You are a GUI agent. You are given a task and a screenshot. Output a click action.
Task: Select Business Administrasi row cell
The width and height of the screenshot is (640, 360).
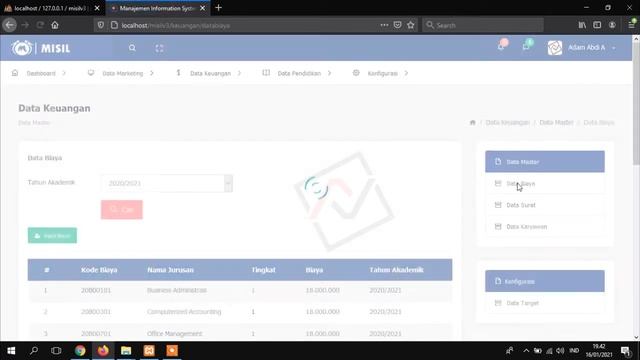pos(177,290)
